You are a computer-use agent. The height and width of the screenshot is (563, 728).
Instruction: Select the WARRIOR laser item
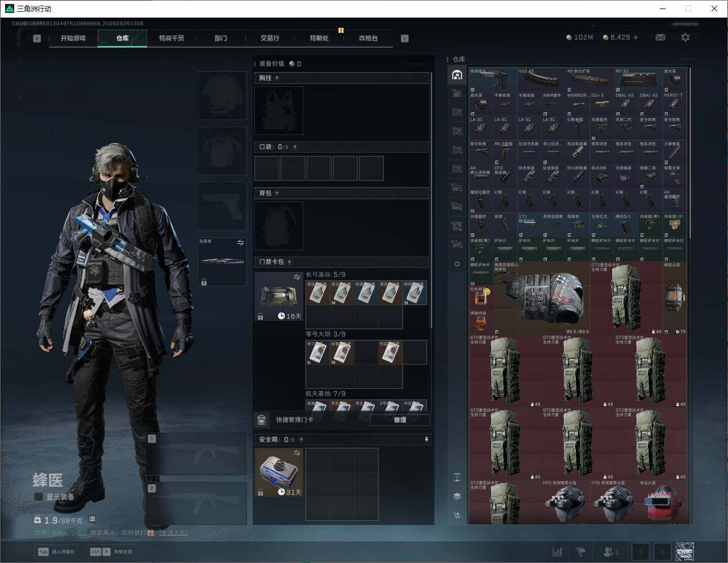(x=578, y=104)
